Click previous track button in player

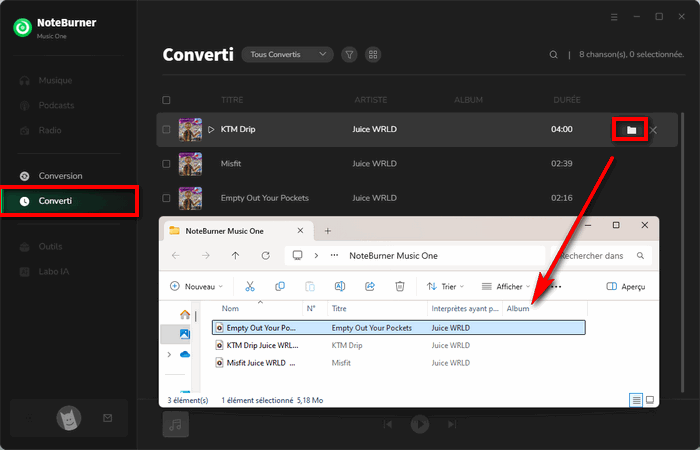point(388,424)
